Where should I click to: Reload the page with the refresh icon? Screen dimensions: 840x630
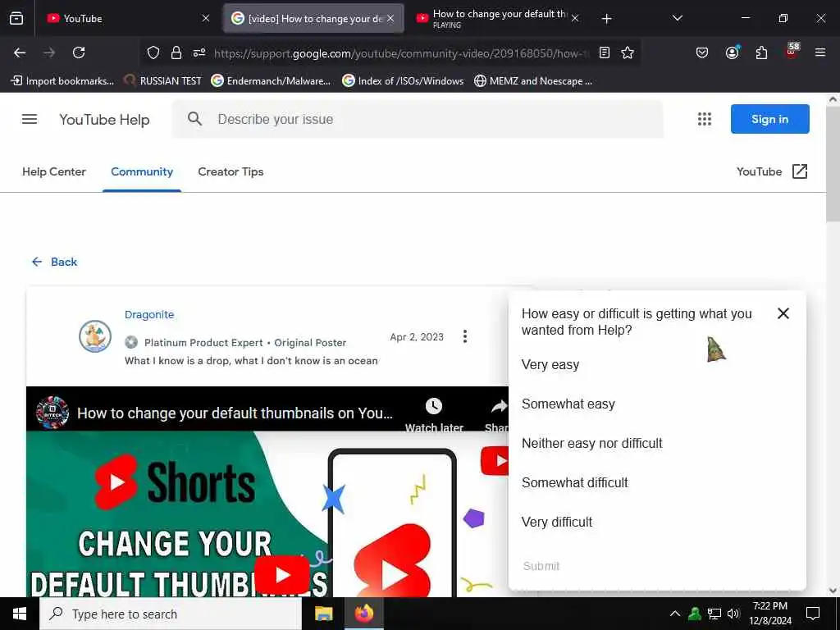click(x=79, y=52)
